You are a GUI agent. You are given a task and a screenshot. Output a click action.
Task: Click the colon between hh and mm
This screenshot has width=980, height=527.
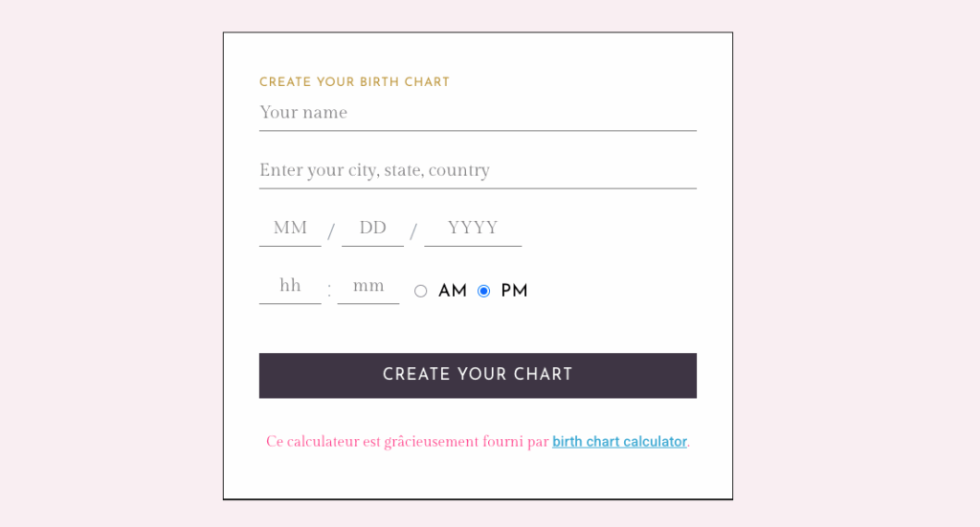click(x=329, y=291)
